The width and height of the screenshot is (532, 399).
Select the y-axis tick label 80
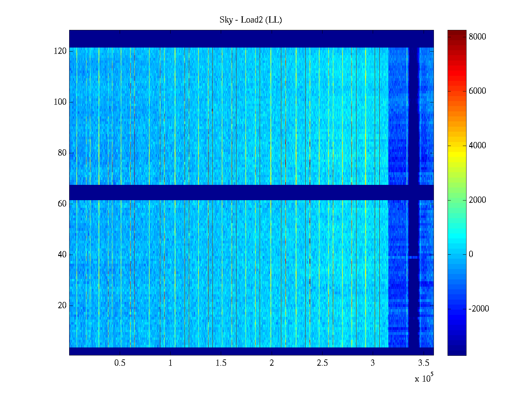point(62,153)
